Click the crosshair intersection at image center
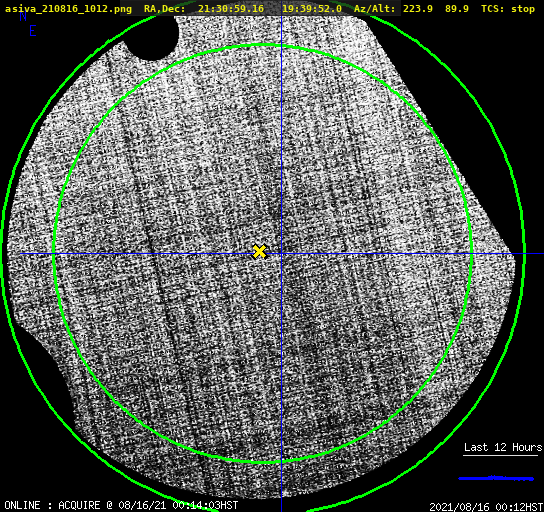The image size is (544, 512). [281, 254]
